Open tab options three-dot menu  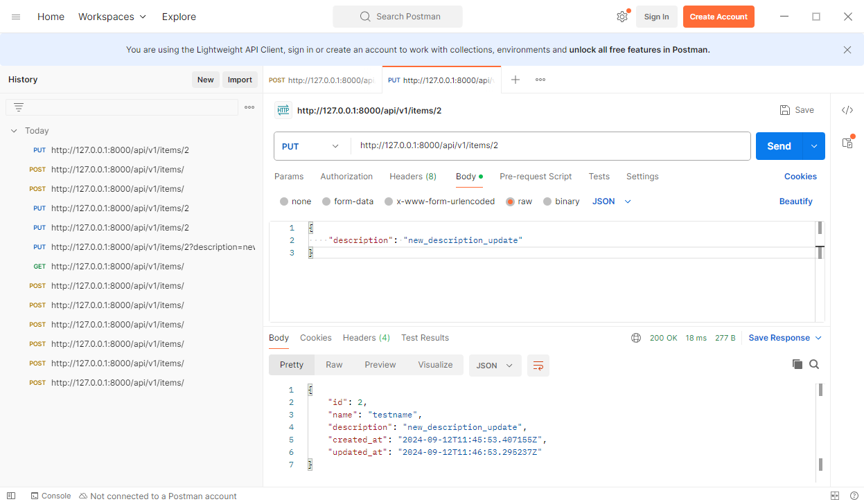tap(540, 80)
